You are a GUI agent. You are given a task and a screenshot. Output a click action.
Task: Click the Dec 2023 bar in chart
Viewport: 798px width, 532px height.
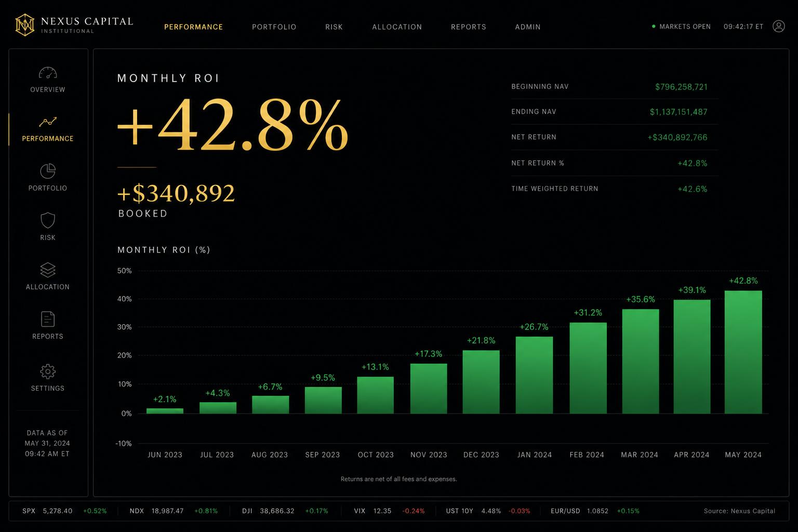[x=481, y=382]
